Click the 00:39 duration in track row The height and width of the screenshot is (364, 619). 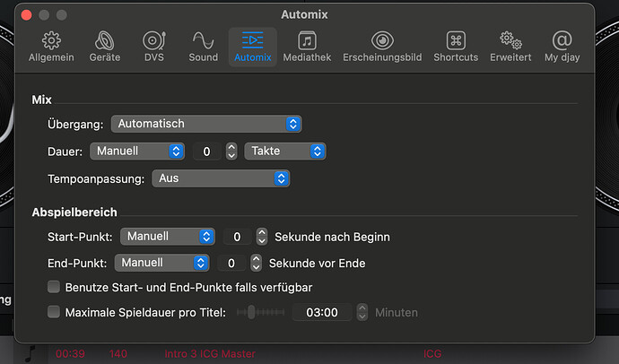point(70,354)
